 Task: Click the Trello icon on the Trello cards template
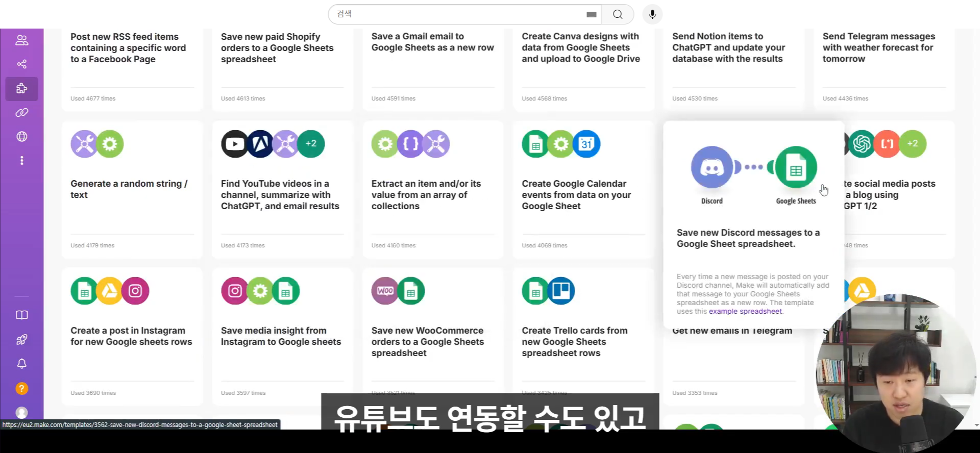(561, 291)
